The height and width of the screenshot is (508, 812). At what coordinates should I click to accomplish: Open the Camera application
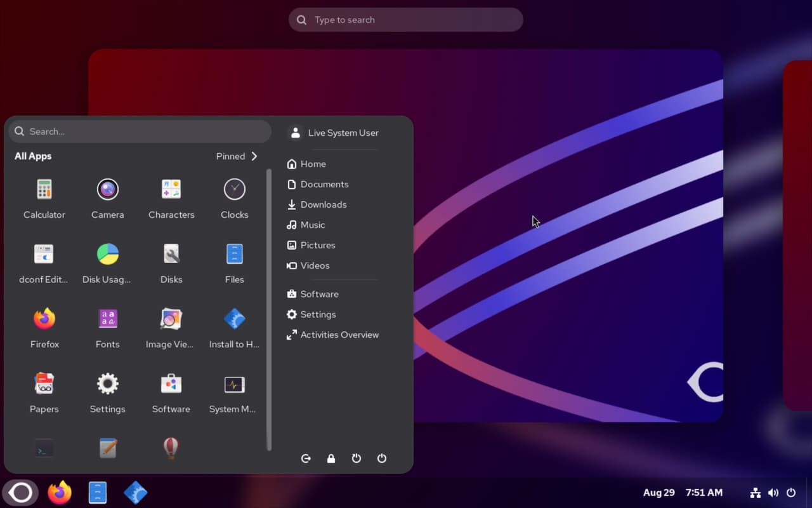tap(107, 198)
